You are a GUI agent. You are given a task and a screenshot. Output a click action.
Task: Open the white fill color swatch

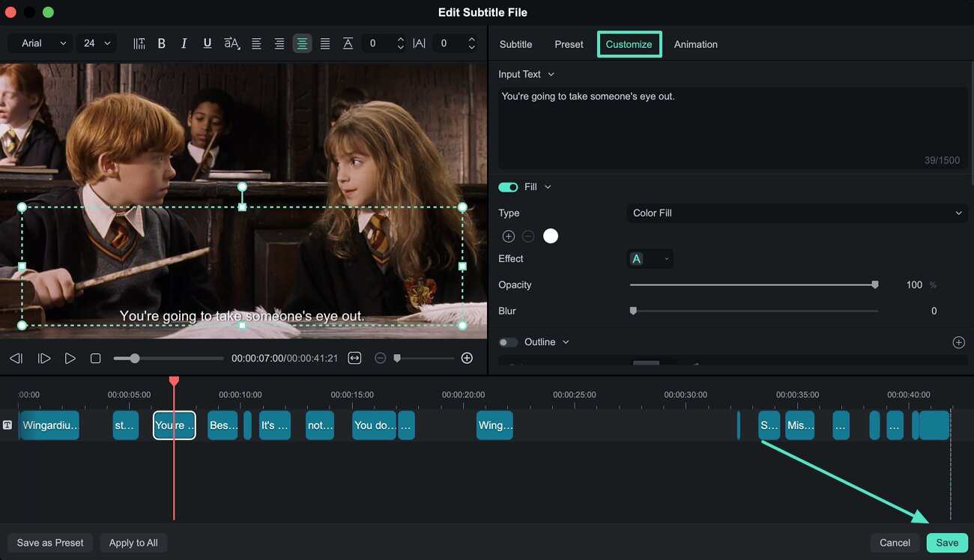tap(551, 236)
